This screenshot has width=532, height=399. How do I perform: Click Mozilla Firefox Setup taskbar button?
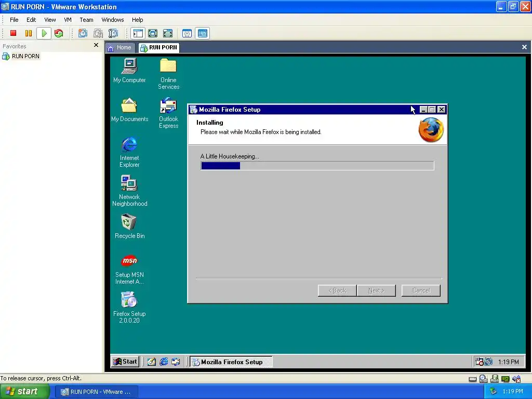pyautogui.click(x=231, y=362)
